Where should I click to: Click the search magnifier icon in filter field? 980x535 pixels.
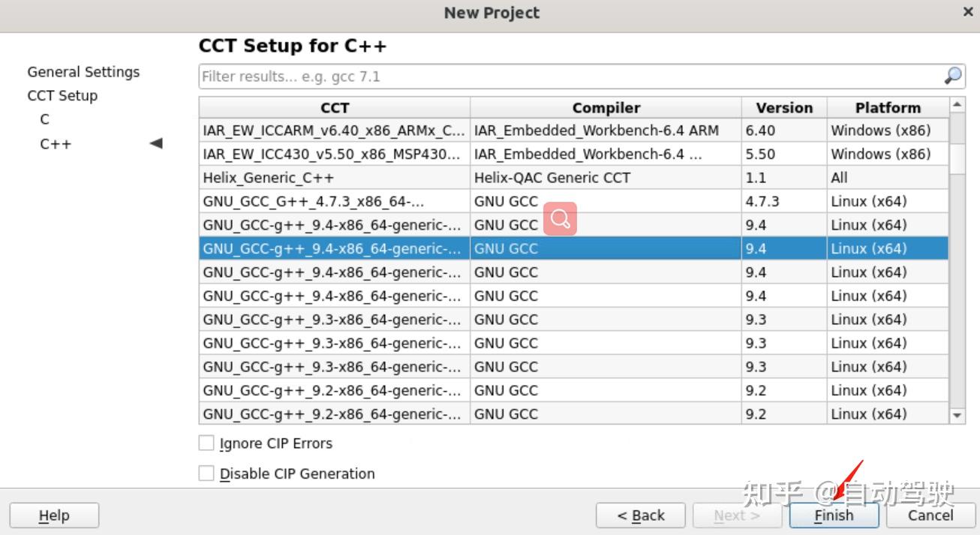[952, 76]
